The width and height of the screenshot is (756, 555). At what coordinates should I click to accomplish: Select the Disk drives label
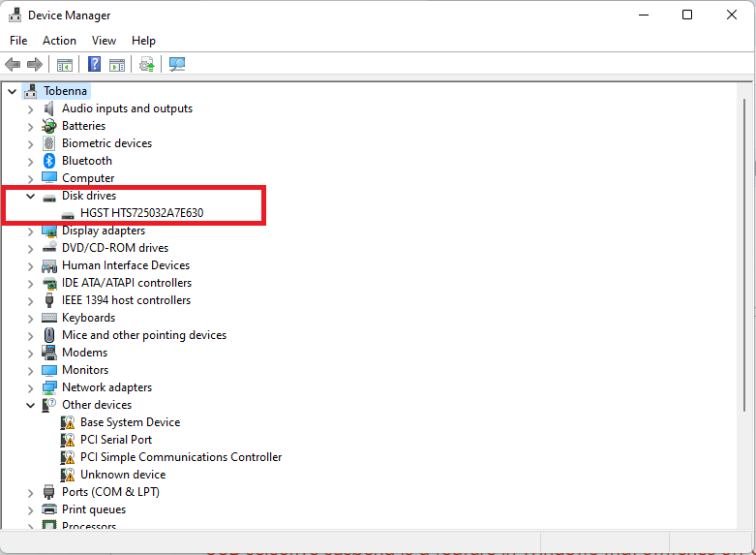click(89, 196)
